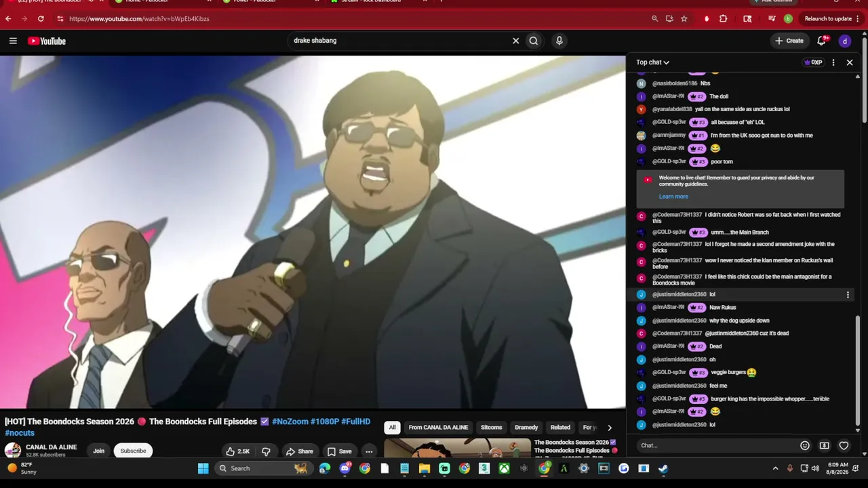Expand the Top chat dropdown
This screenshot has height=488, width=868.
click(652, 62)
